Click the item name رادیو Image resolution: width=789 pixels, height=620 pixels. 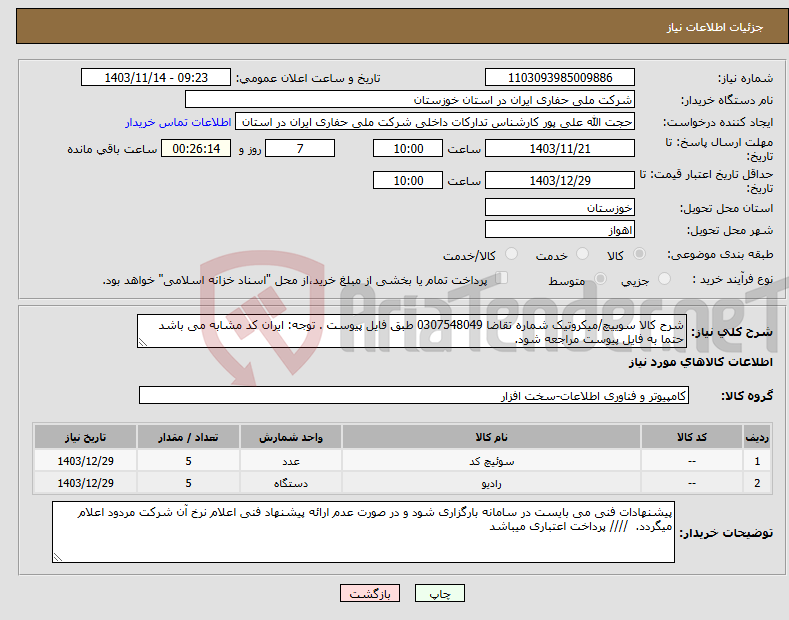491,483
